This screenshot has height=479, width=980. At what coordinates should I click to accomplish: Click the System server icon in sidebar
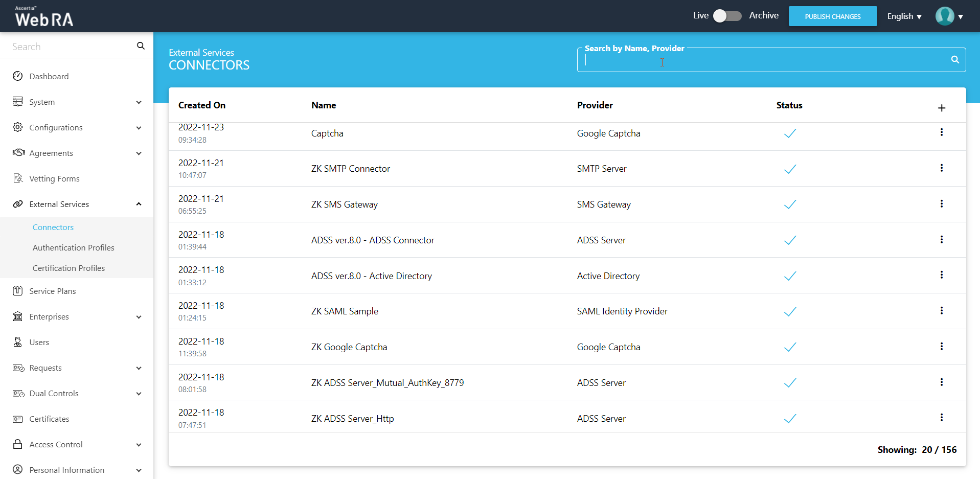coord(18,101)
